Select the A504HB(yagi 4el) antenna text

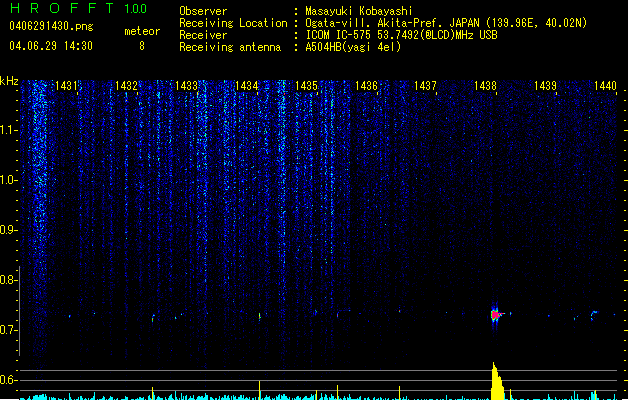[x=353, y=47]
